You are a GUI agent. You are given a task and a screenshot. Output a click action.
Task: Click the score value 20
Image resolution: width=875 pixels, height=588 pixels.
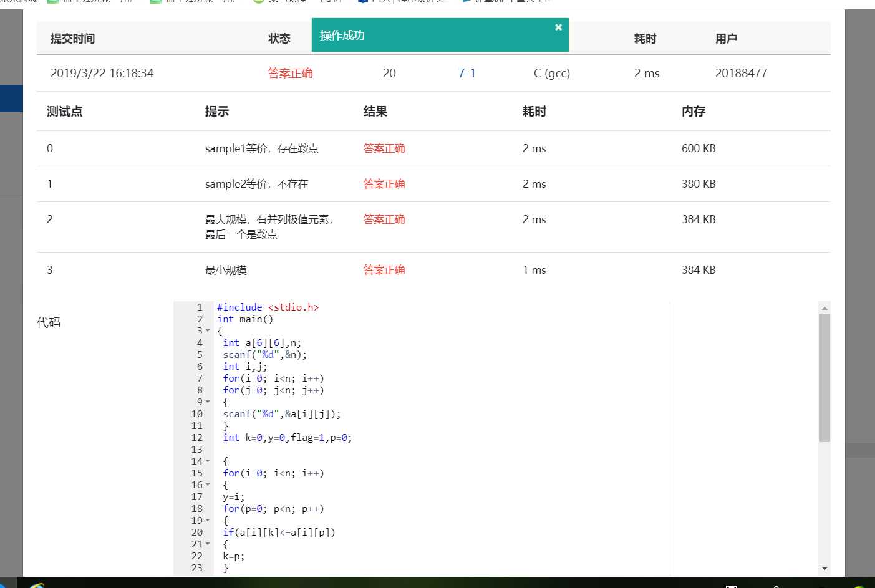[389, 73]
